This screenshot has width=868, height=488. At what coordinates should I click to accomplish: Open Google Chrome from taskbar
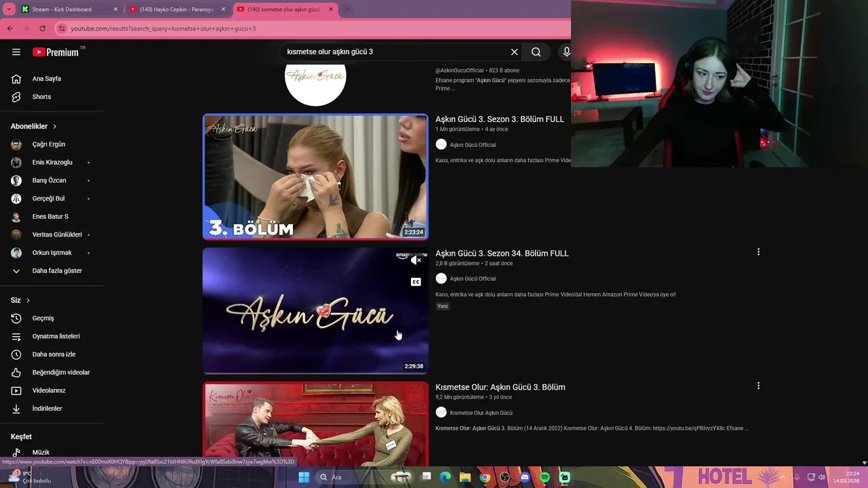485,477
